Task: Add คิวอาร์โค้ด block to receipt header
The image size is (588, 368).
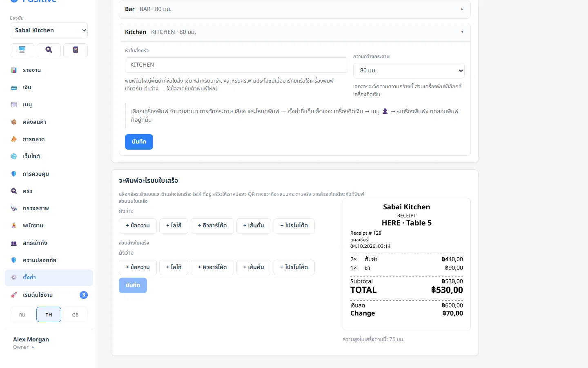Action: (x=212, y=226)
